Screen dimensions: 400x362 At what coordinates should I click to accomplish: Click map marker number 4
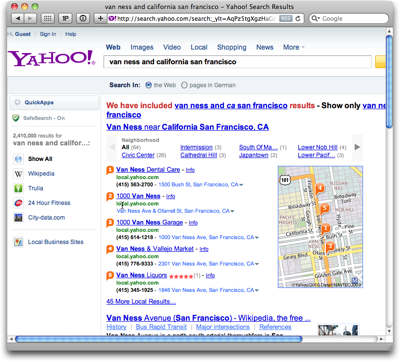click(320, 188)
